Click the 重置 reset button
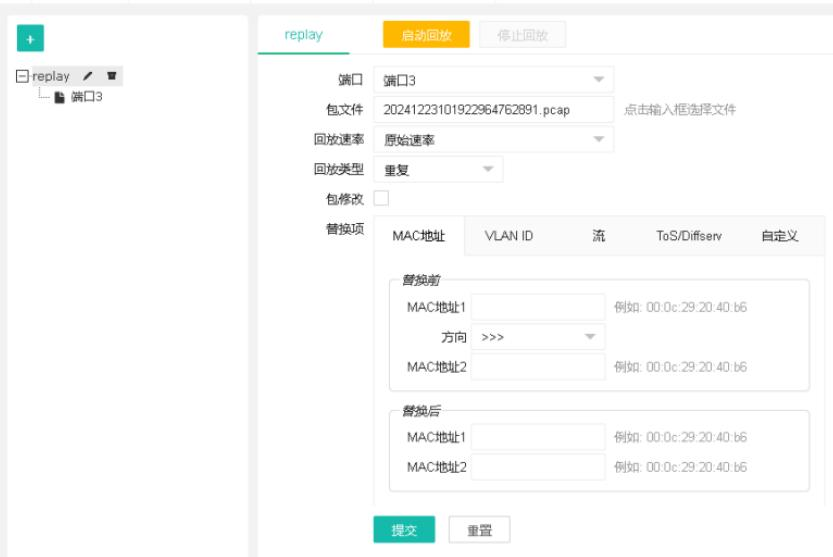Screen dimensions: 833x557 tap(479, 530)
